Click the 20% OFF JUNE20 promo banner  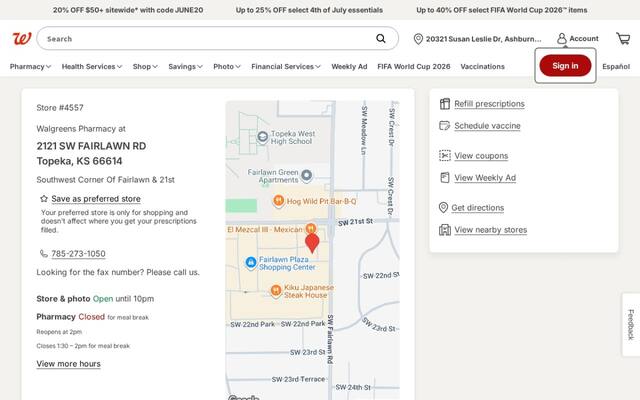(128, 10)
